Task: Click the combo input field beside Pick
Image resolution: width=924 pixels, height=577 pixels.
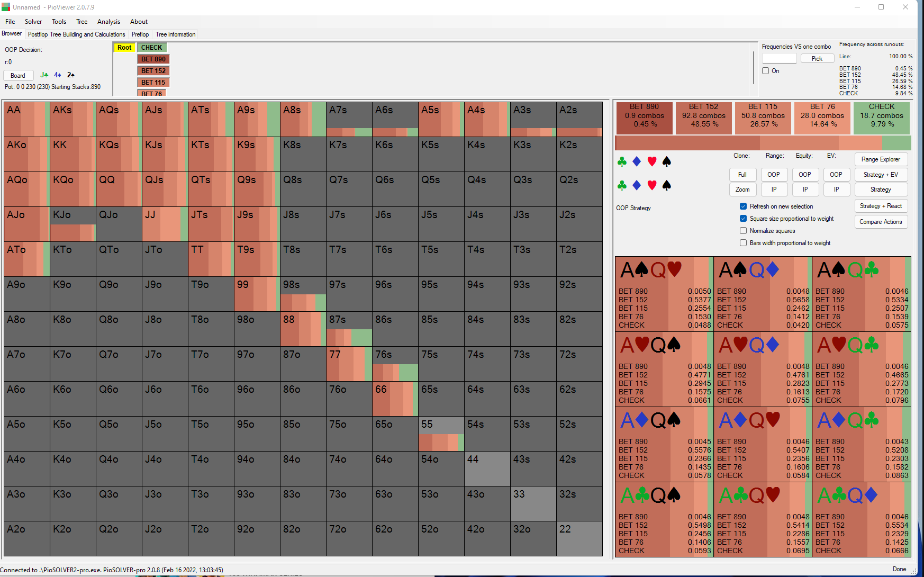Action: coord(779,59)
